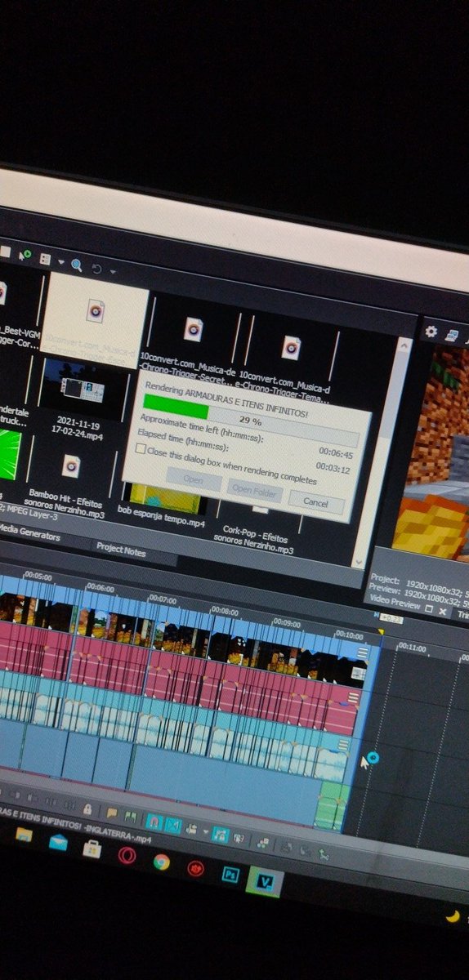
Task: Toggle the auto ripple button
Action: (190, 829)
